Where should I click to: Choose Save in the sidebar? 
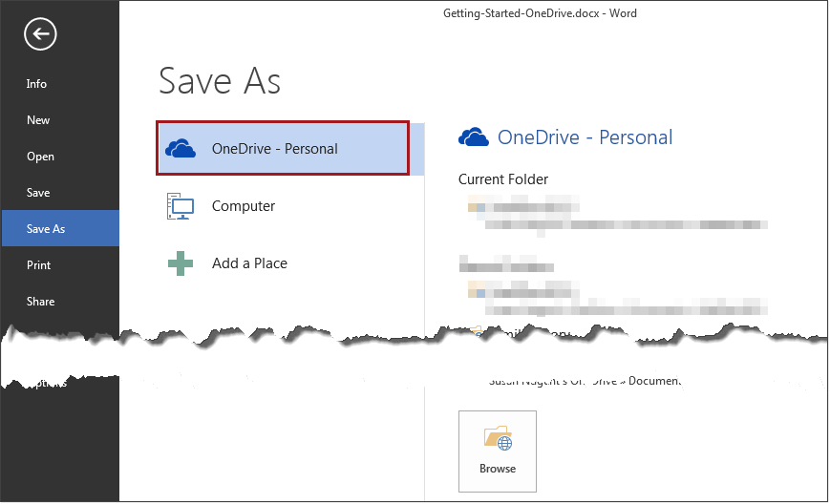[x=38, y=193]
